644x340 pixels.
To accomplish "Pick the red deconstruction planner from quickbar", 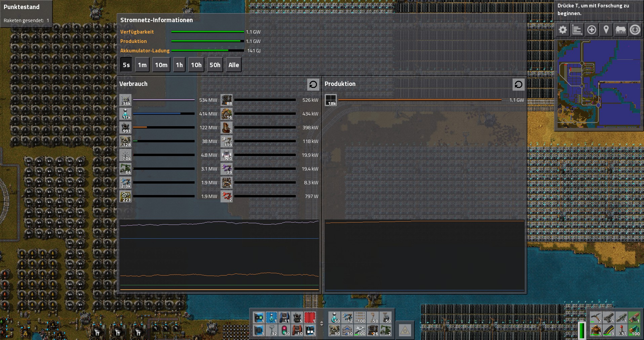I will 310,318.
